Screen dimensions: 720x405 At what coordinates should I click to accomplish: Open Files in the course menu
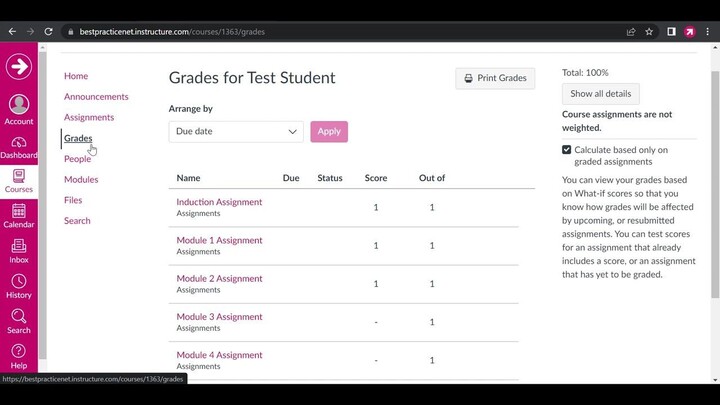pos(73,200)
